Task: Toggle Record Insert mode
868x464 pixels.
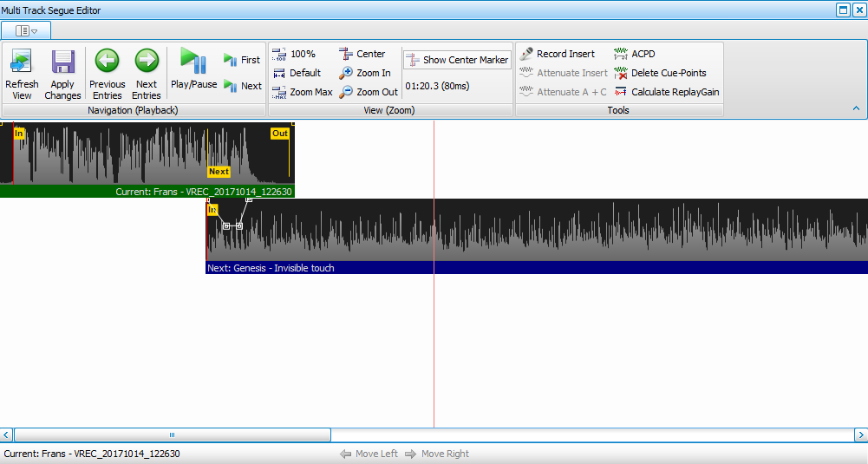Action: 558,54
